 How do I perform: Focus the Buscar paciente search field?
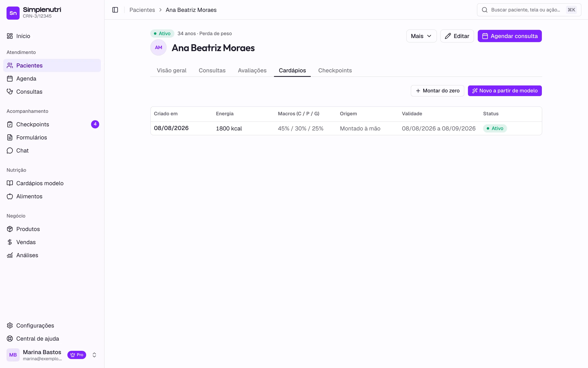[x=529, y=10]
